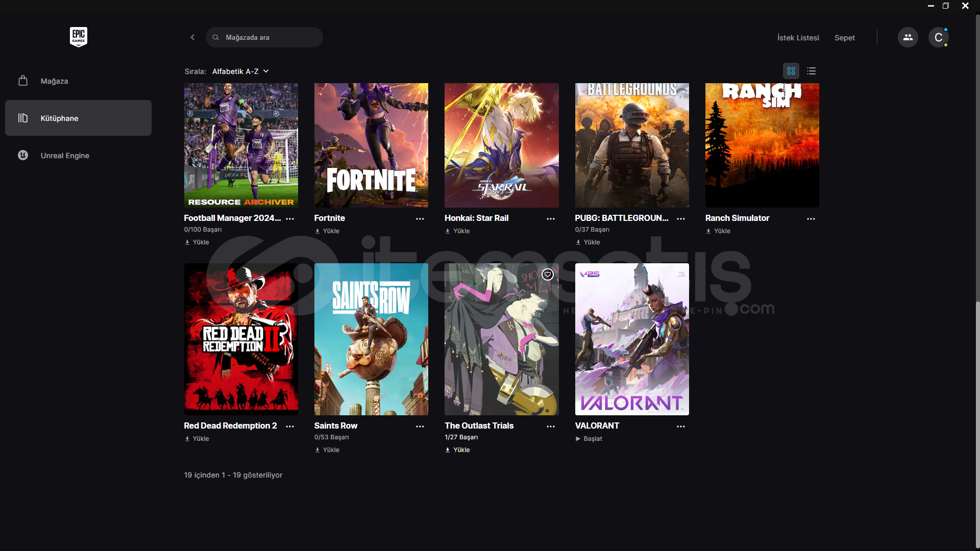Click the Ranch Simulator title text
This screenshot has width=980, height=551.
pyautogui.click(x=737, y=218)
